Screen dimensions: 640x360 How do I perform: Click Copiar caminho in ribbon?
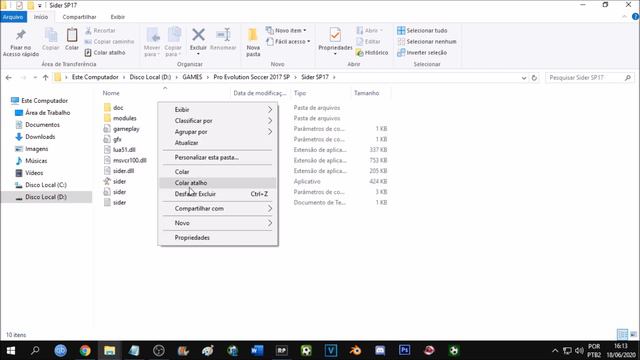tap(109, 42)
